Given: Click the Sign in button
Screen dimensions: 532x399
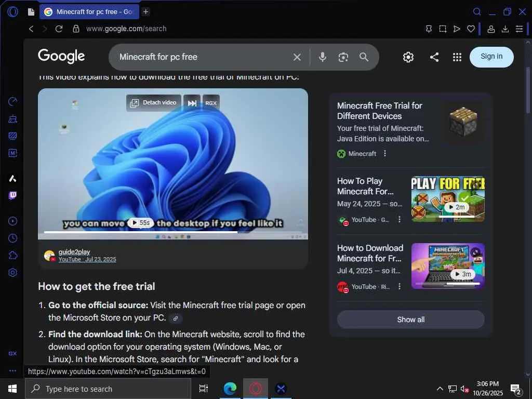Looking at the screenshot, I should (491, 57).
